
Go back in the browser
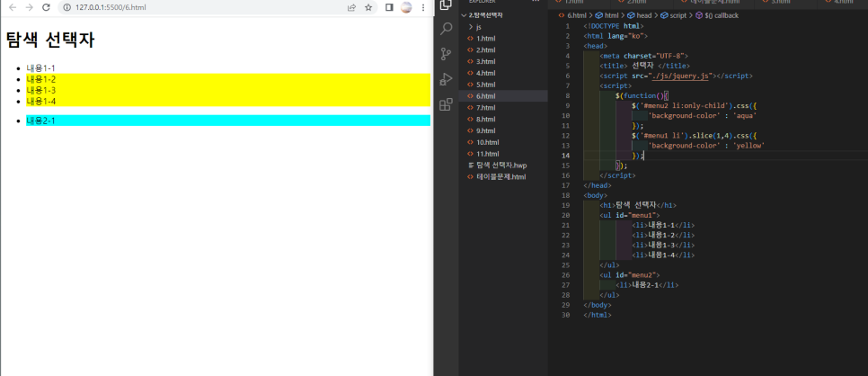coord(13,8)
